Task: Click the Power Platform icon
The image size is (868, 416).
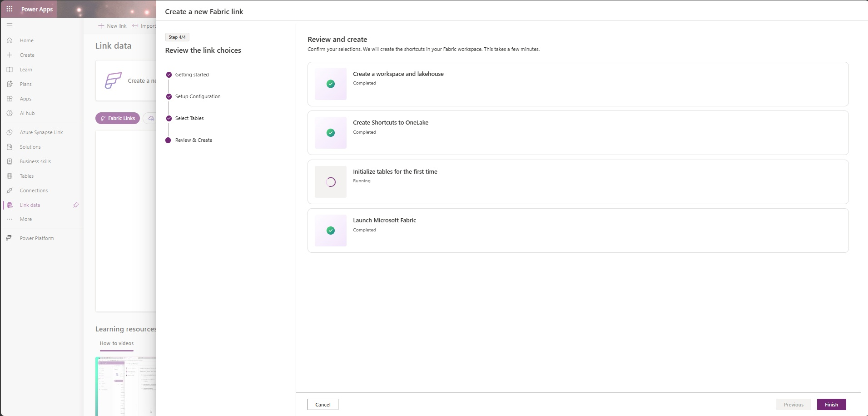Action: tap(9, 238)
